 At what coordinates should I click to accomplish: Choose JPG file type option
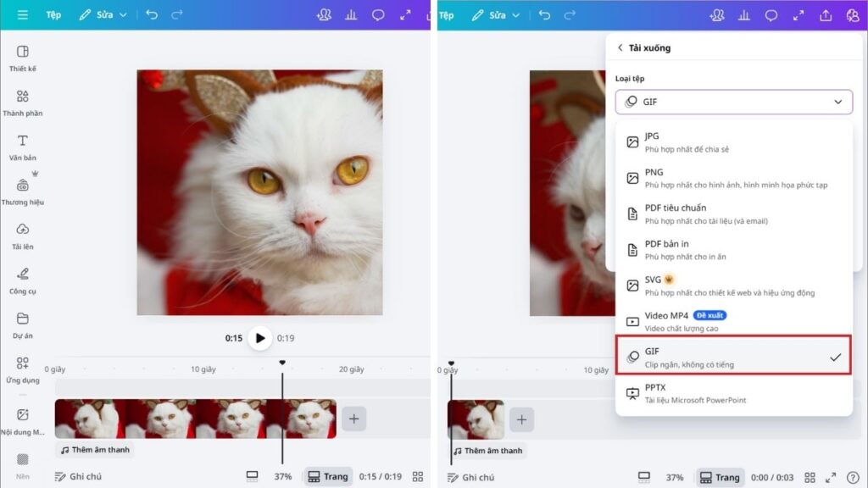pos(734,142)
